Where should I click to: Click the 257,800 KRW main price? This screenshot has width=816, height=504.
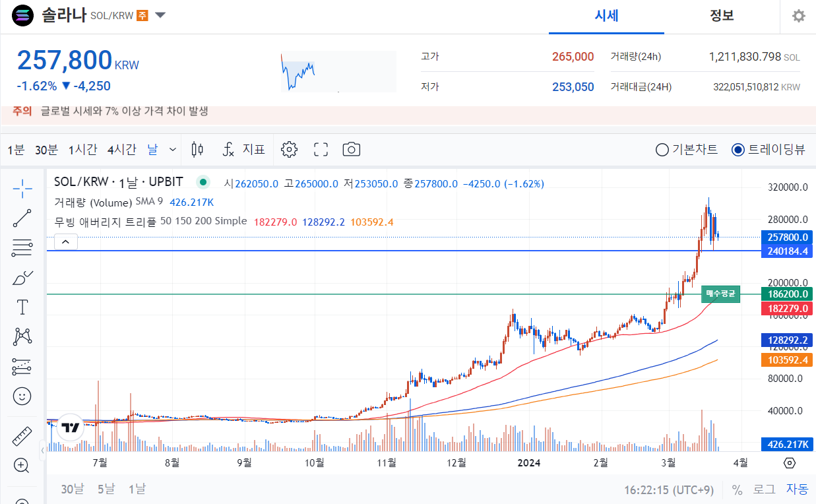(x=78, y=61)
